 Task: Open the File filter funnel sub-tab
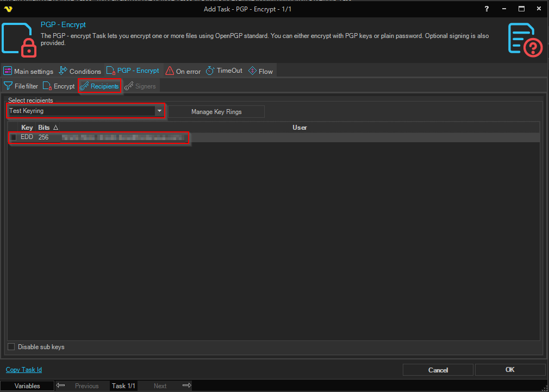[x=21, y=86]
